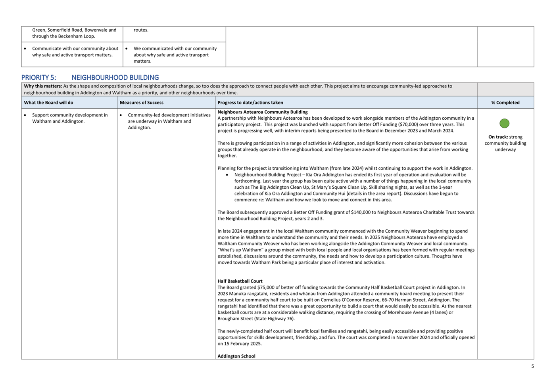Viewport: 555px width, 392px height.
Task: Click the paragraph starting 'The Board subsequently approved'
Action: click(346, 215)
